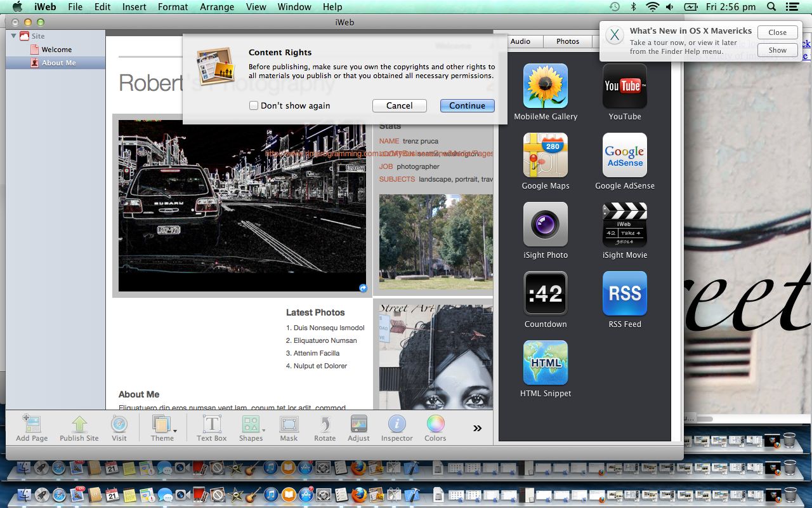Click the volume icon in menu bar
The image size is (812, 508).
point(670,7)
